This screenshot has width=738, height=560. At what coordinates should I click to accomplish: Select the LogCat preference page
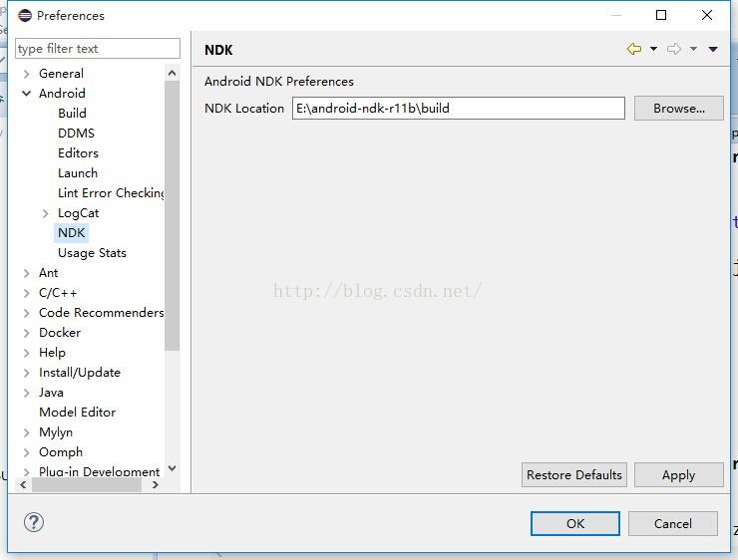click(78, 213)
